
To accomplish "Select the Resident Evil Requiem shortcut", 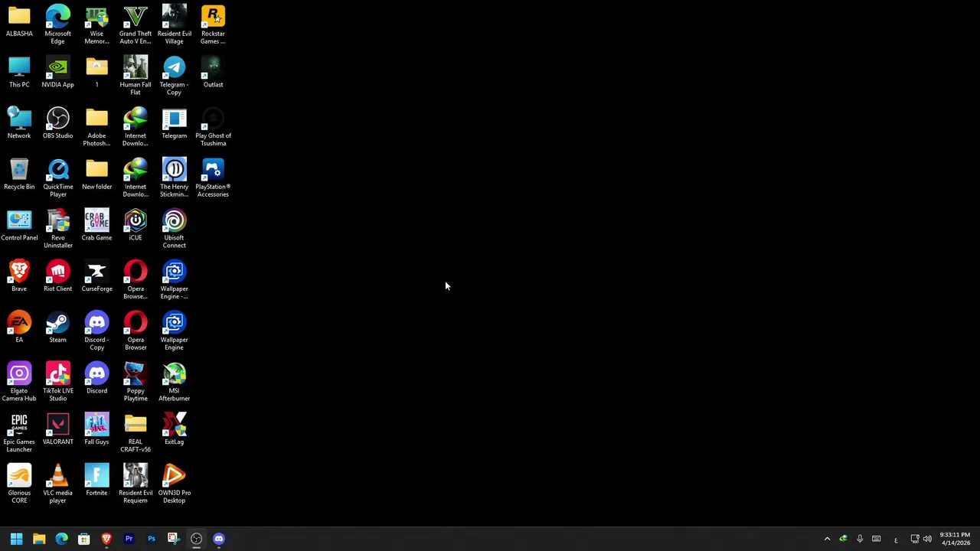I will point(136,484).
